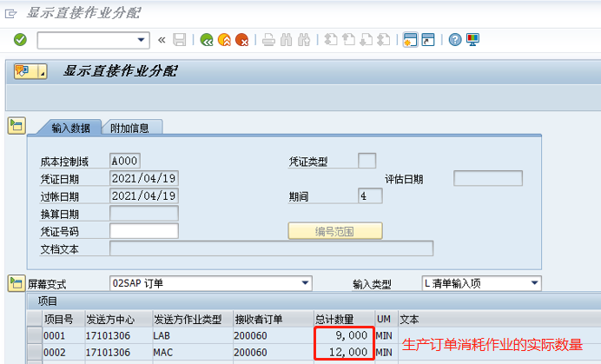Click the 过帐日期 date field
The image size is (601, 364).
click(x=144, y=196)
